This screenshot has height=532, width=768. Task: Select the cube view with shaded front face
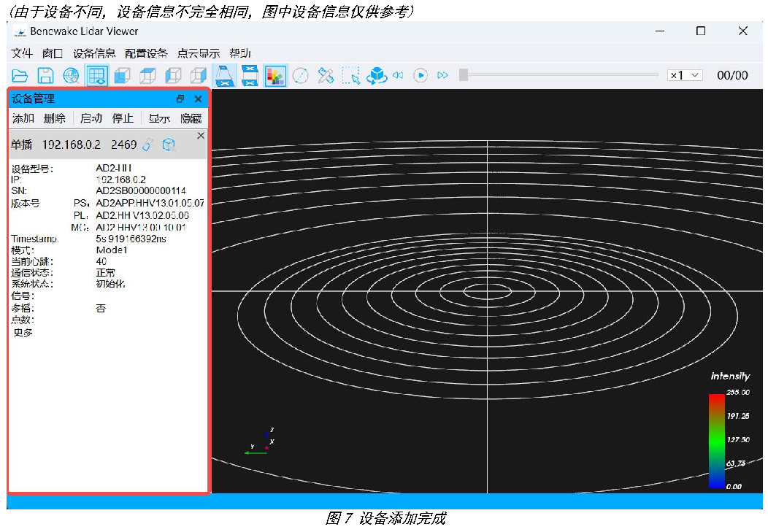pos(122,76)
